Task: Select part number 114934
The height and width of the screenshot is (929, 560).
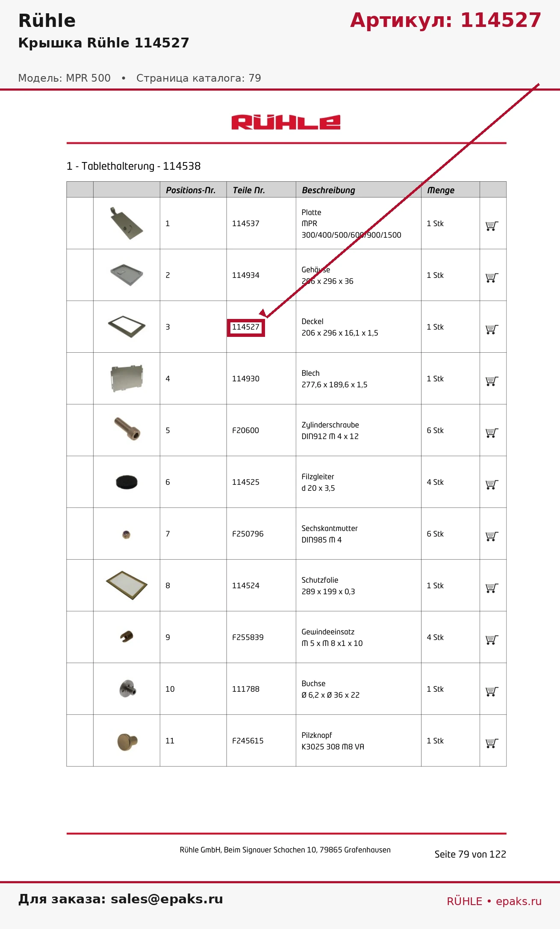Action: (x=246, y=275)
